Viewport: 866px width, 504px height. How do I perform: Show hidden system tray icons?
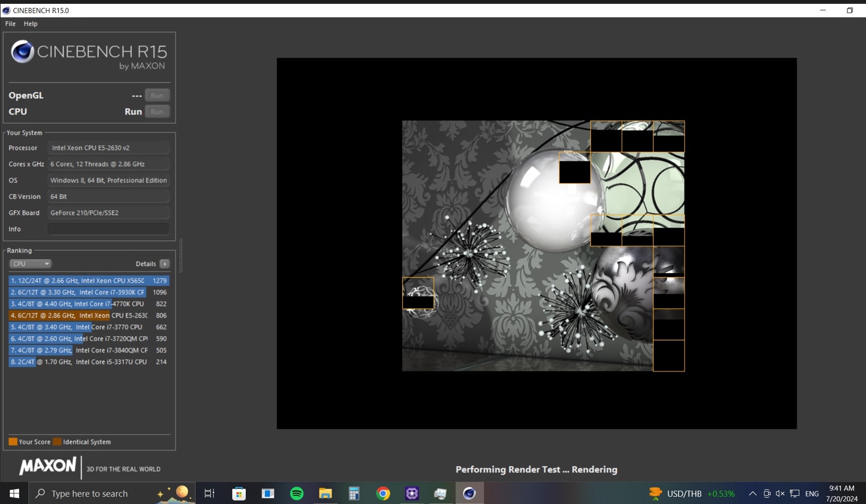point(752,494)
